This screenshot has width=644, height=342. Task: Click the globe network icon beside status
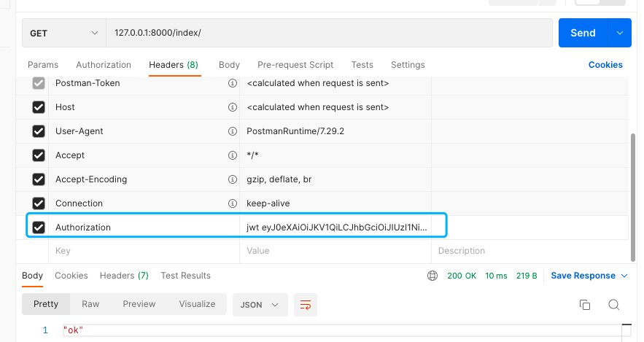(433, 276)
